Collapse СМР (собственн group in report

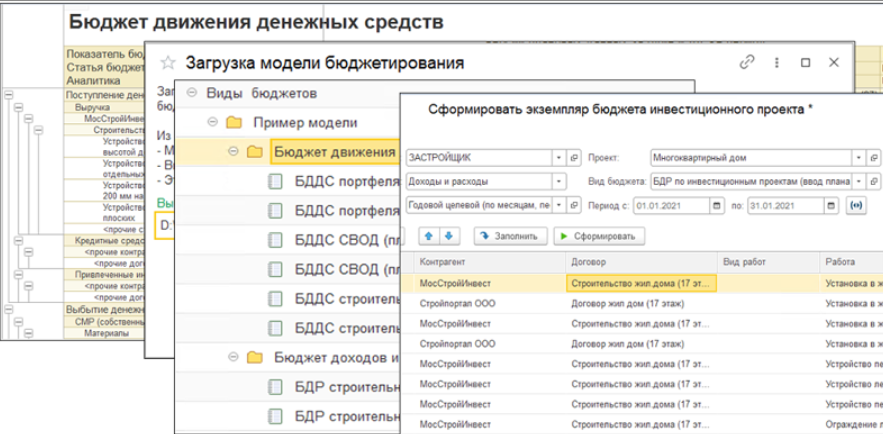tap(19, 321)
